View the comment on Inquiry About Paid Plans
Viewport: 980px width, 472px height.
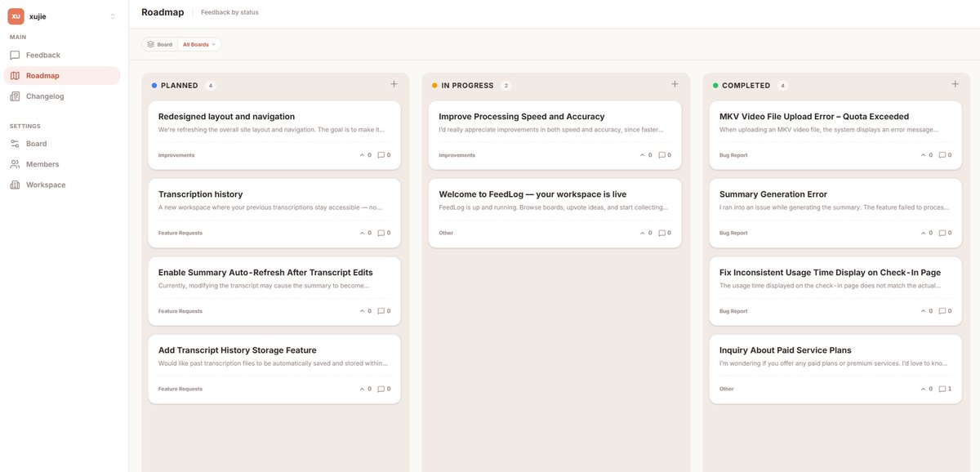click(x=945, y=389)
